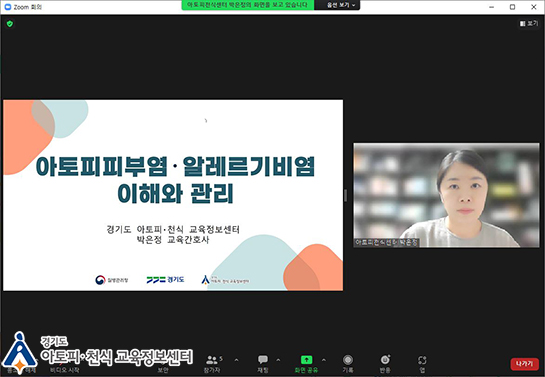Click the slide subtitle 이해와 관리
Screen dimensions: 545x377
point(176,194)
